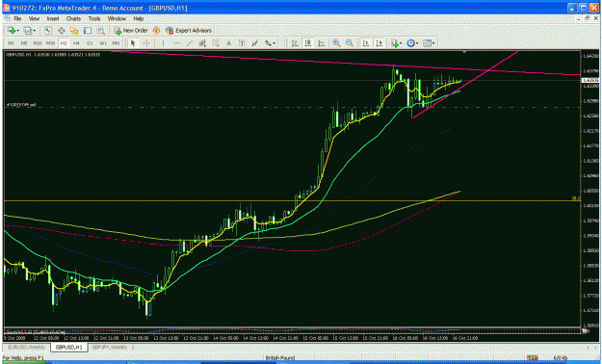Image resolution: width=602 pixels, height=364 pixels.
Task: Expand the Profiles dropdown arrow
Action: click(x=34, y=31)
